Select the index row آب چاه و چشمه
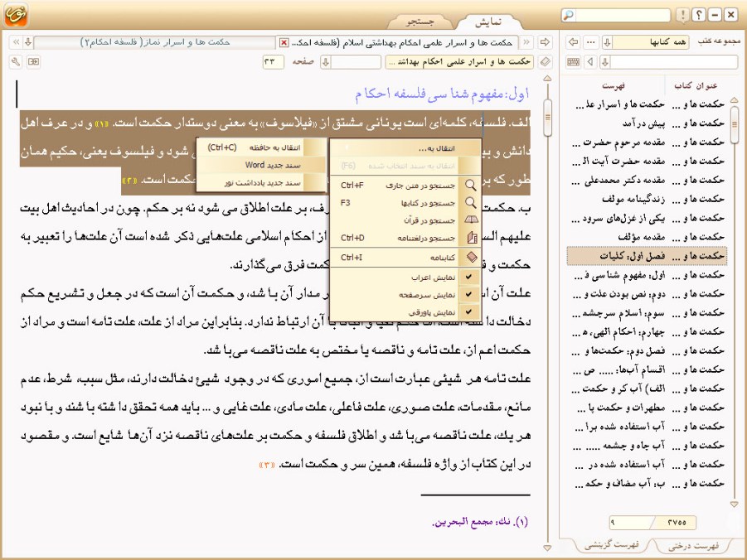Image resolution: width=747 pixels, height=560 pixels. click(647, 445)
